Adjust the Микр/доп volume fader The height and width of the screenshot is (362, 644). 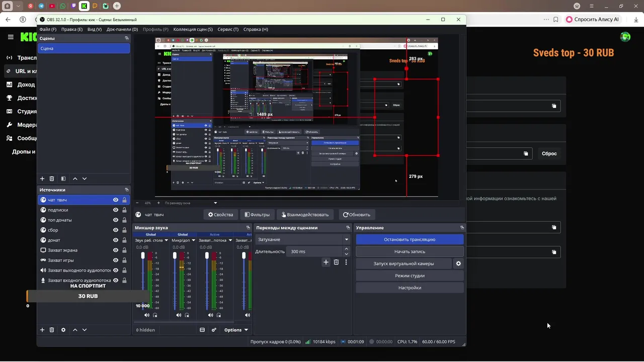175,256
